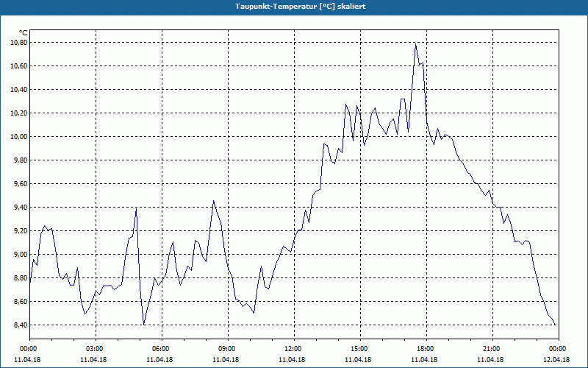Click the "9,20" y-axis label

(21, 230)
